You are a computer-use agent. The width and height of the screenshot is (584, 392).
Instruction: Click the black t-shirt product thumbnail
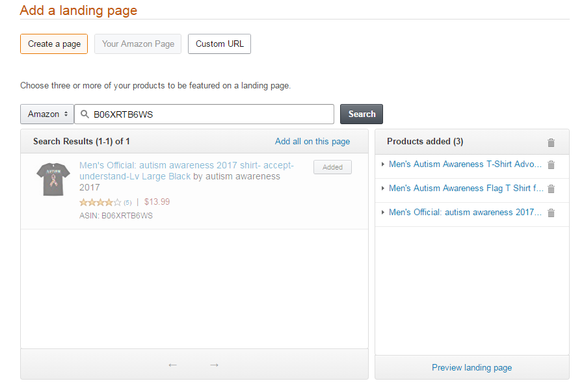pos(53,179)
